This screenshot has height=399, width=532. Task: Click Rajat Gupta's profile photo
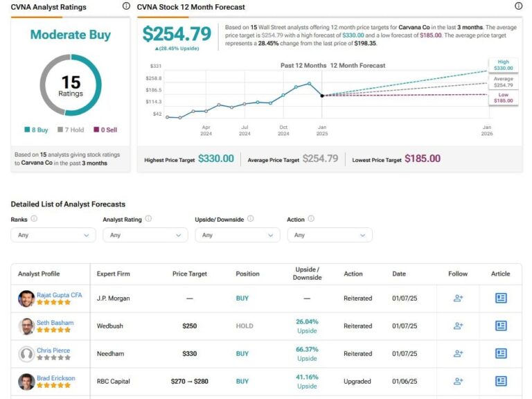pos(26,299)
